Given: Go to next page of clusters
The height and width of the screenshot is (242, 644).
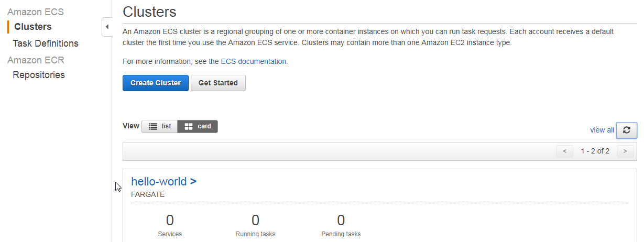Looking at the screenshot, I should pyautogui.click(x=625, y=151).
